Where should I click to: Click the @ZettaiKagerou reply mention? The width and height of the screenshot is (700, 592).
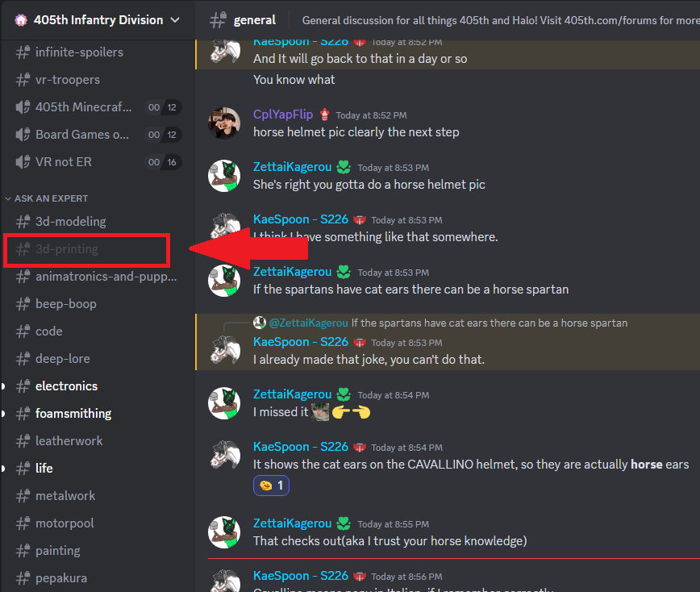(x=309, y=323)
